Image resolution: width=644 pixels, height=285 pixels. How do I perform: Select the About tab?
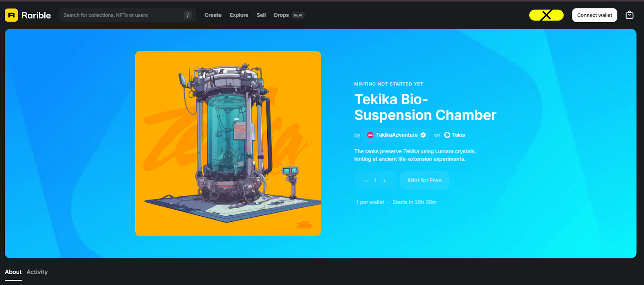click(13, 272)
